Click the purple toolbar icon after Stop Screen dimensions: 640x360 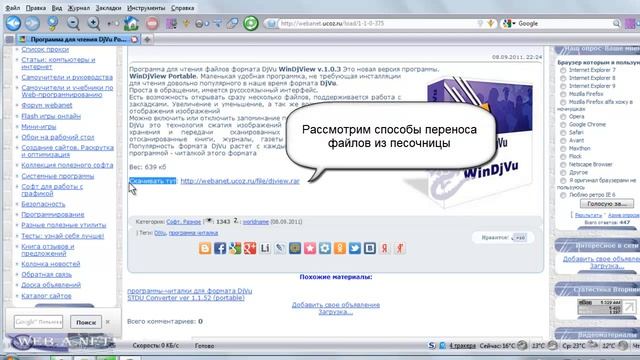click(x=171, y=23)
